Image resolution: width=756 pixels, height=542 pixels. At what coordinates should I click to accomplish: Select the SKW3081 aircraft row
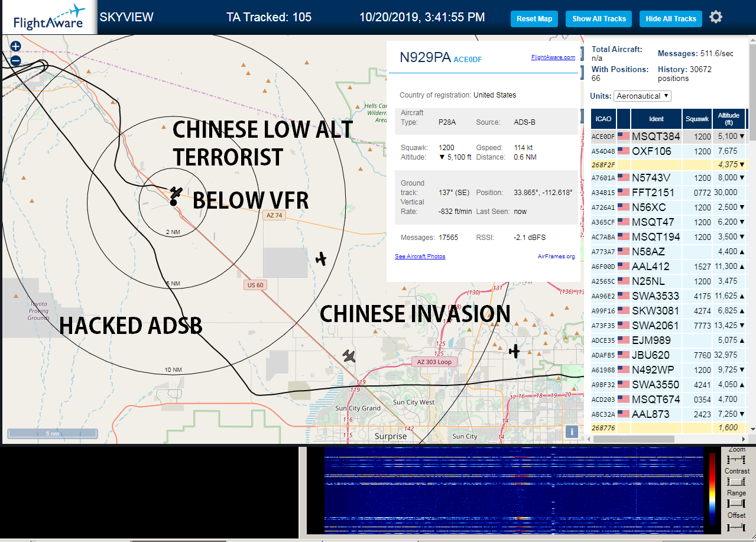pos(669,311)
